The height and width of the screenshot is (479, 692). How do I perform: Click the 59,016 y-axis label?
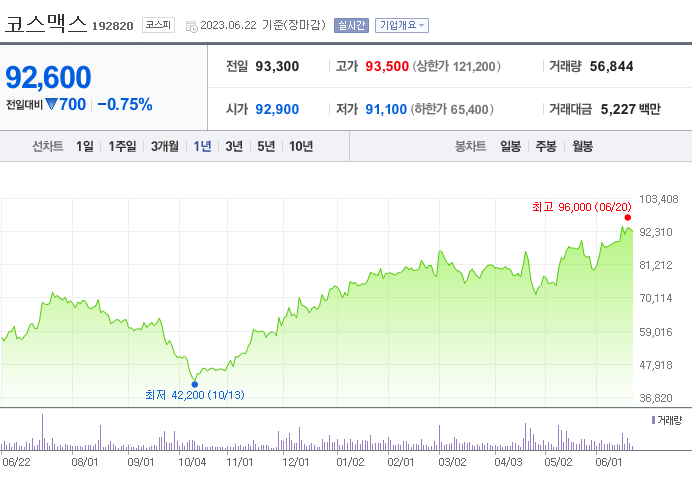656,332
